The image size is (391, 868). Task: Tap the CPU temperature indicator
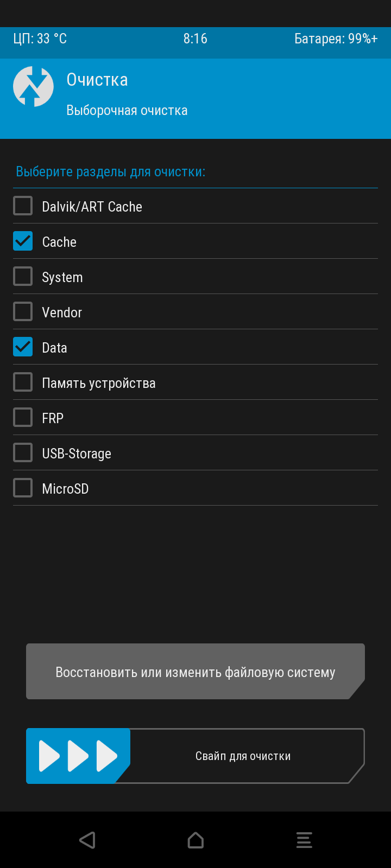(x=40, y=39)
